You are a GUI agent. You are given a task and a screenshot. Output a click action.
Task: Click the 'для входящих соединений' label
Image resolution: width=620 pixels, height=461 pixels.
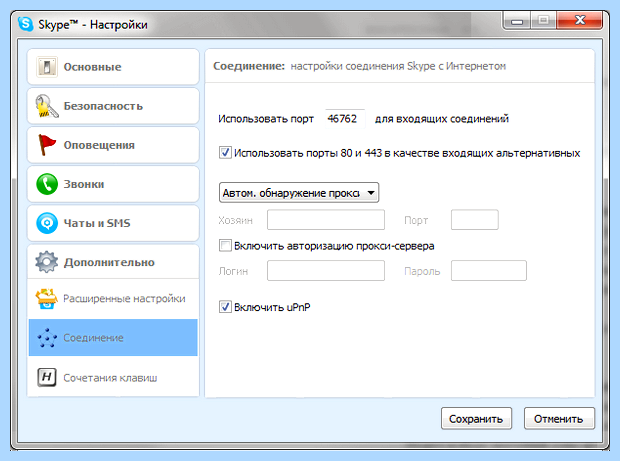click(x=442, y=119)
